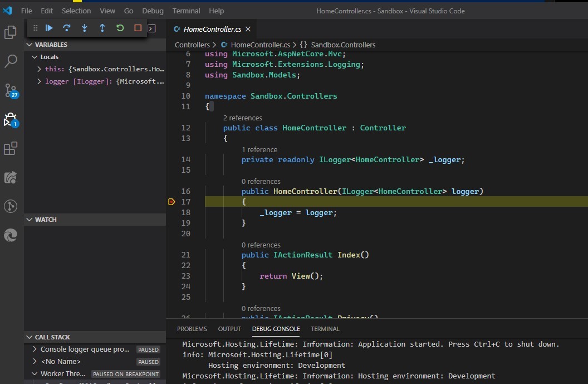Expand Console logger queue thread
This screenshot has width=588, height=384.
click(x=35, y=349)
